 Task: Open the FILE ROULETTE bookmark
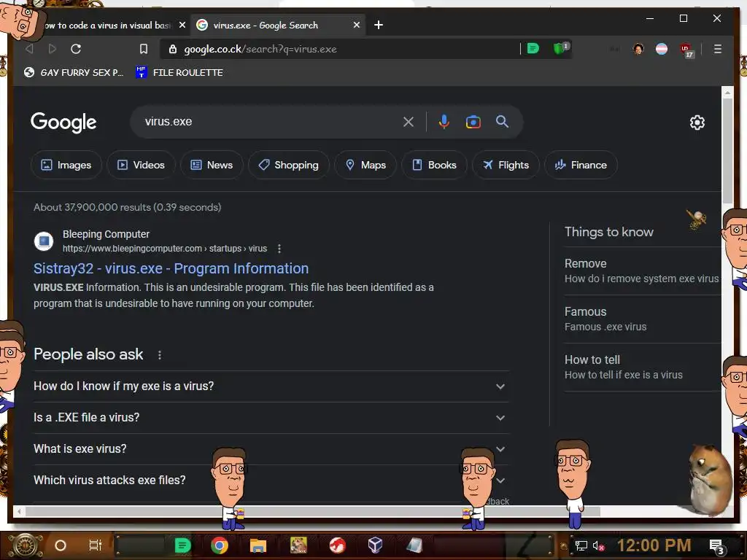click(x=179, y=72)
